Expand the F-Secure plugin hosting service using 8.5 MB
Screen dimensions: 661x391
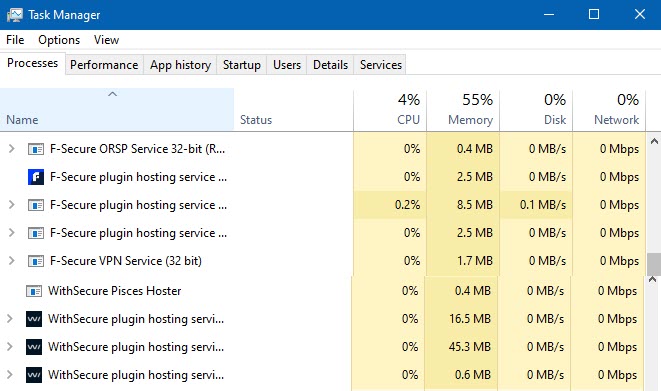point(11,205)
